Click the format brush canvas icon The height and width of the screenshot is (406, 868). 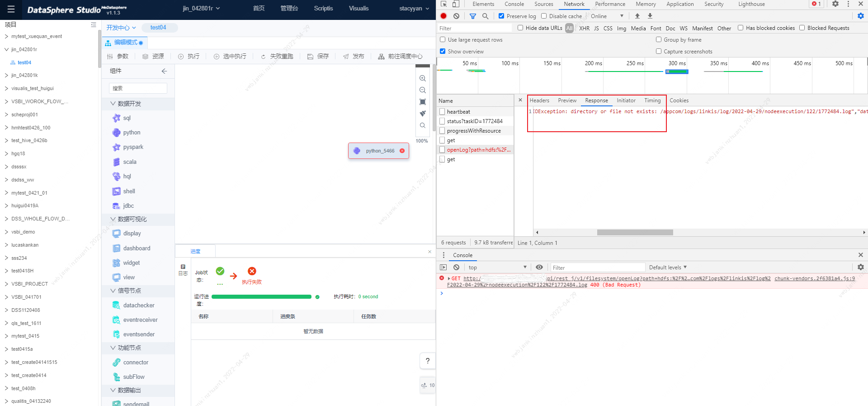click(x=423, y=114)
